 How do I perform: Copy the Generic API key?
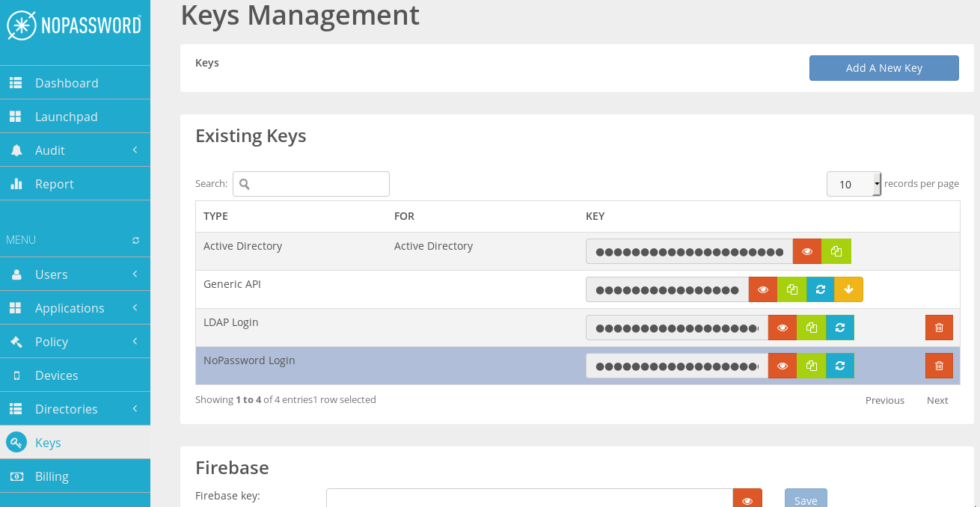[x=792, y=289]
